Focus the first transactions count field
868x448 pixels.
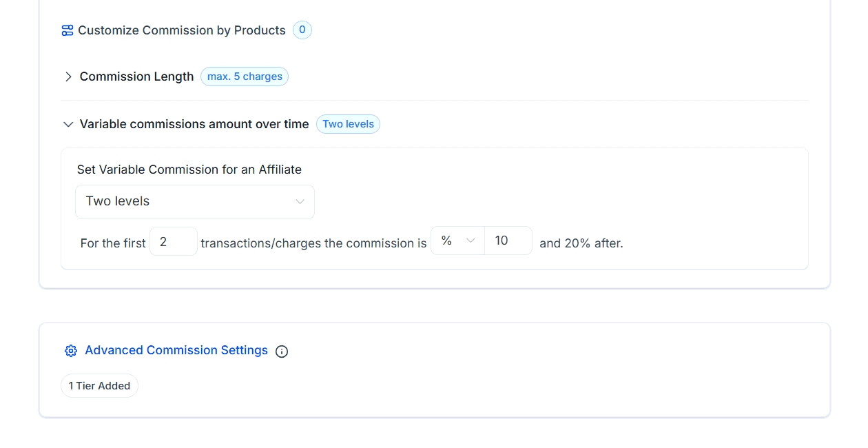coord(173,242)
